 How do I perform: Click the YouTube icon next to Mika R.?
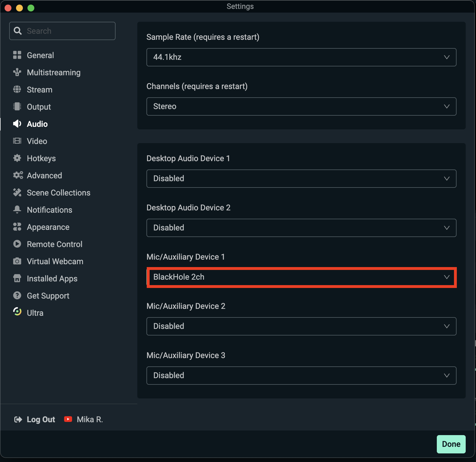point(68,419)
